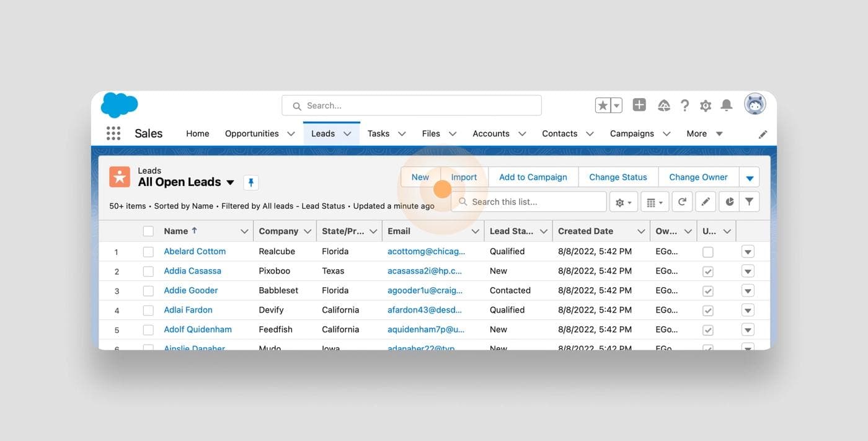This screenshot has height=441, width=868.
Task: Open the Setup gear icon
Action: tap(706, 106)
